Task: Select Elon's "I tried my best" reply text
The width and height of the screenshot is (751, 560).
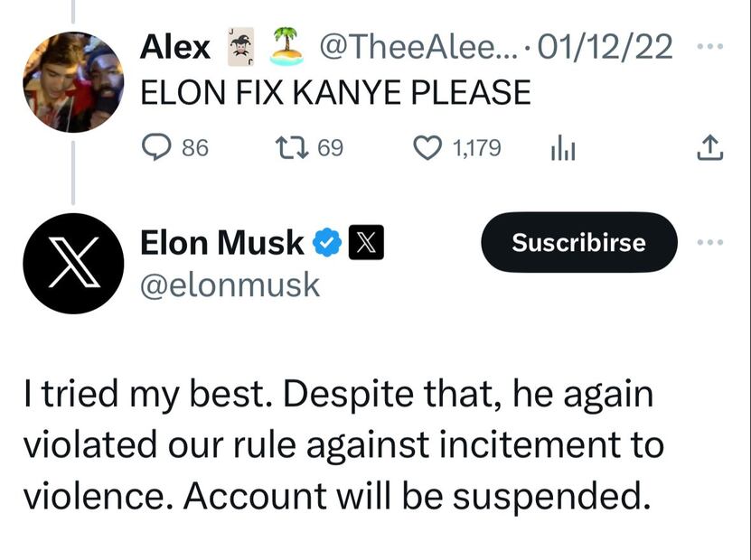Action: pos(342,446)
